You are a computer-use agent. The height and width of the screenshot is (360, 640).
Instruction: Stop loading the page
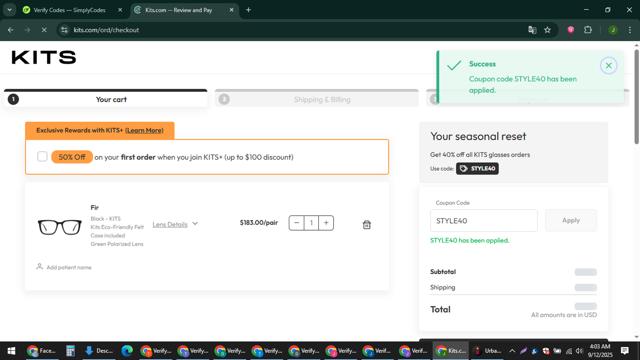pos(44,30)
